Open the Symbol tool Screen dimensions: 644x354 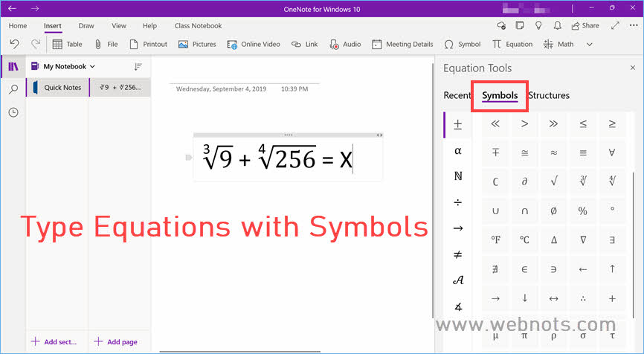(463, 45)
